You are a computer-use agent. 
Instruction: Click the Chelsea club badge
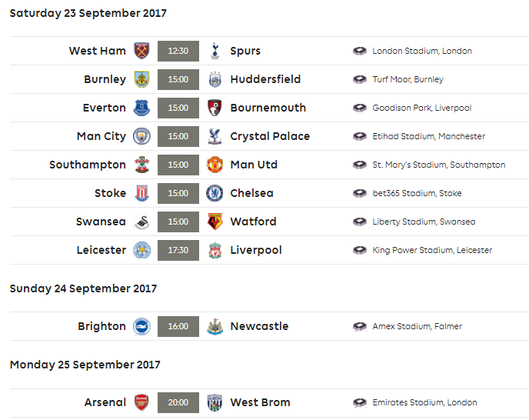pos(215,193)
